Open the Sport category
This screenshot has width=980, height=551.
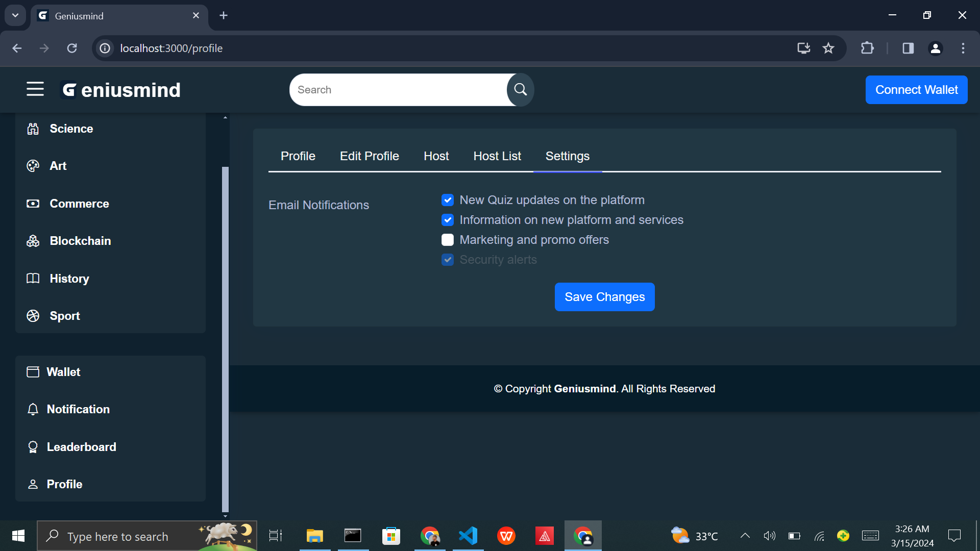(64, 316)
